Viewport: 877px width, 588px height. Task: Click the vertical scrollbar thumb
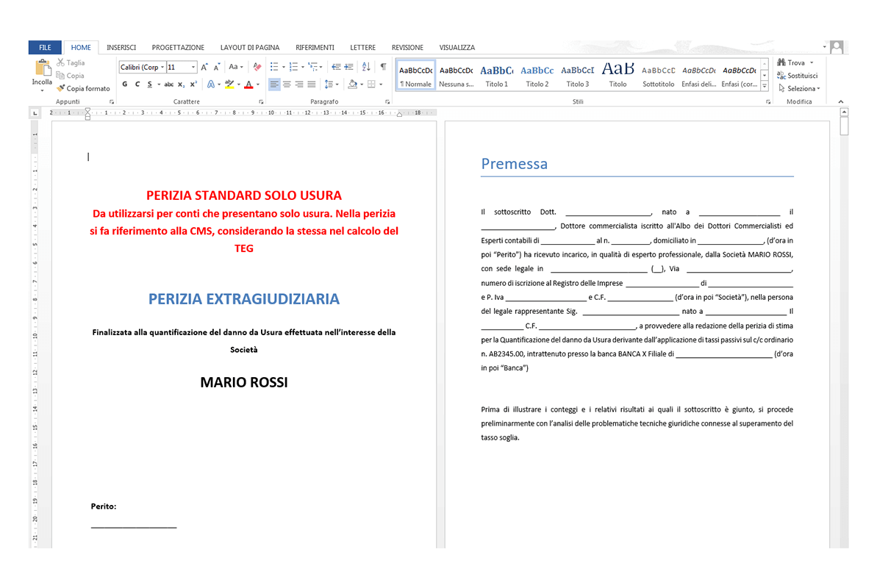pyautogui.click(x=845, y=126)
